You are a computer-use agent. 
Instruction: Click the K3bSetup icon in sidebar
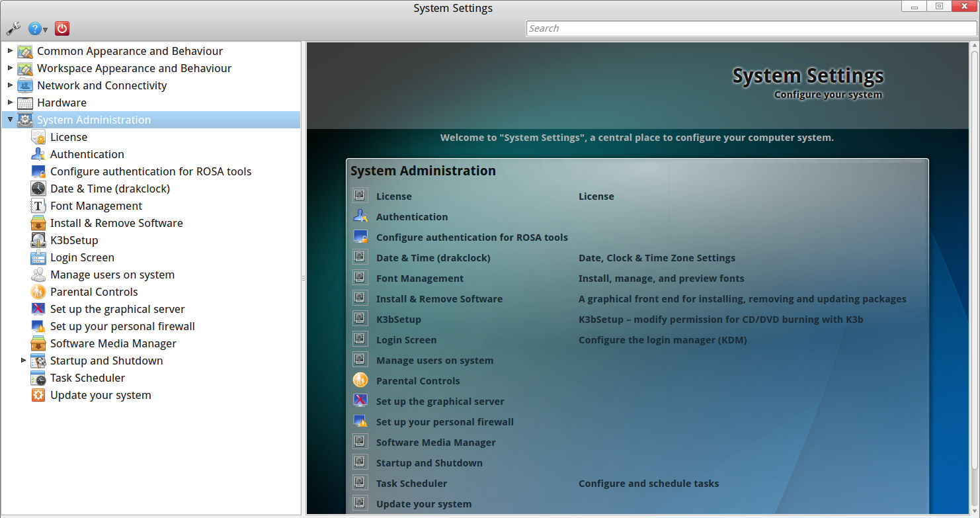click(x=38, y=240)
